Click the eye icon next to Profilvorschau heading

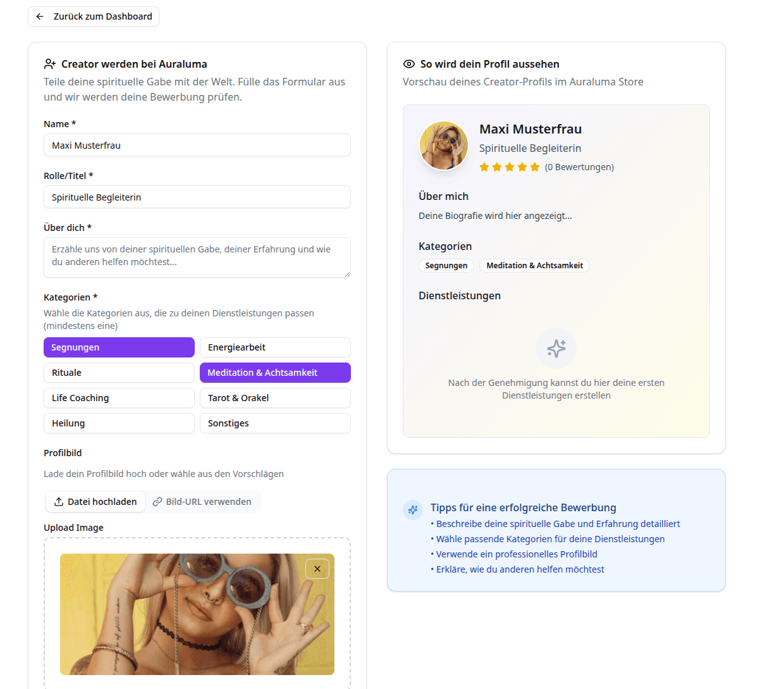coord(409,63)
